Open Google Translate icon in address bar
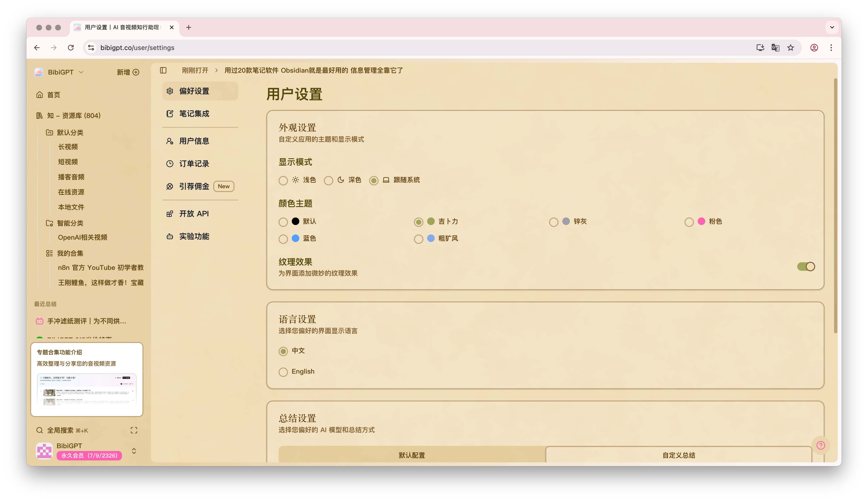The height and width of the screenshot is (501, 868). click(x=775, y=47)
